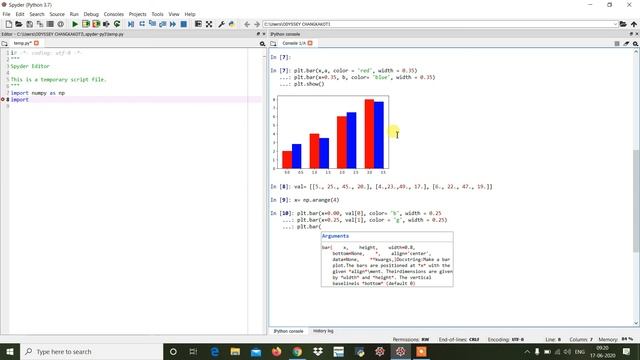Open the Run menu
Image resolution: width=640 pixels, height=360 pixels.
point(74,14)
